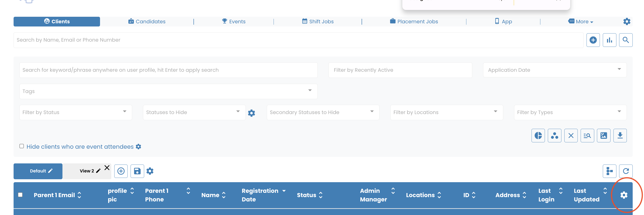644x215 pixels.
Task: Sort by Admin Manager column header
Action: (x=377, y=195)
